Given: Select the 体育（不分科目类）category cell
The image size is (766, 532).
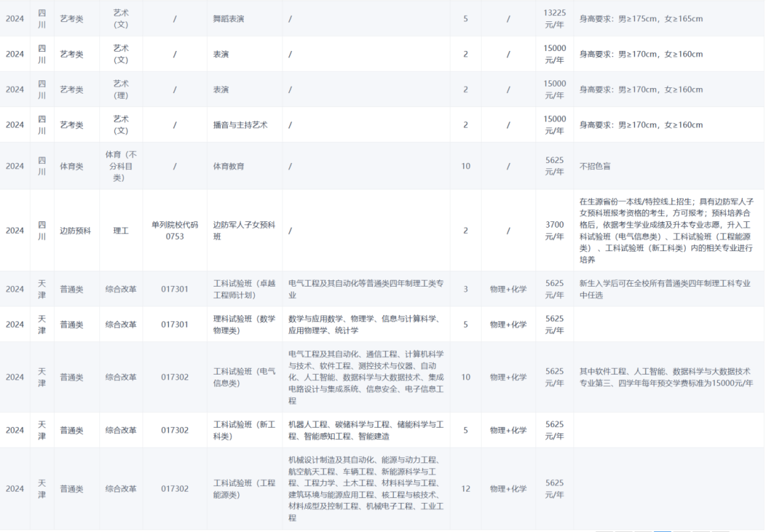Looking at the screenshot, I should [x=121, y=166].
